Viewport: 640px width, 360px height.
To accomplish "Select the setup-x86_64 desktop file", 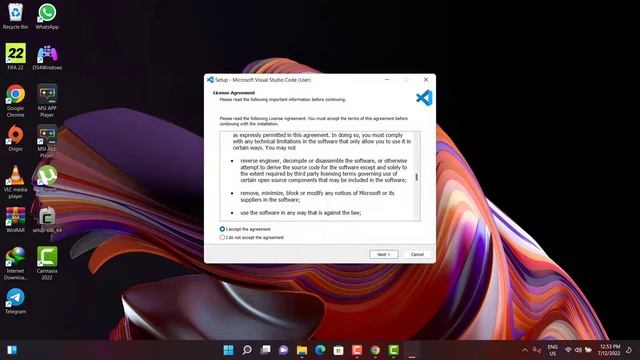I will click(x=47, y=220).
